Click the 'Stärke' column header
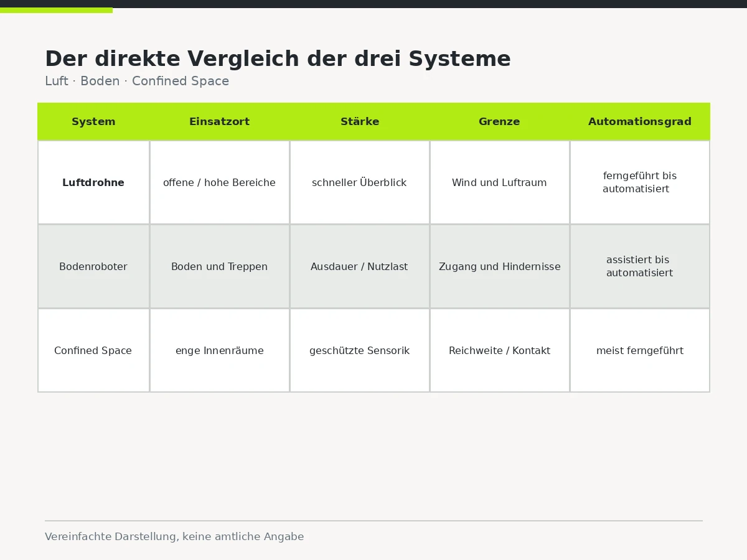The image size is (747, 560). coord(360,121)
